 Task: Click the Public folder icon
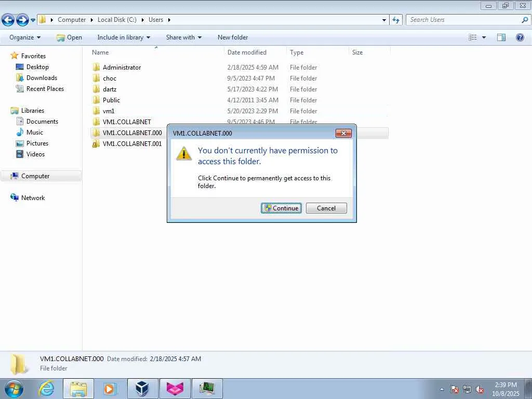[x=96, y=100]
